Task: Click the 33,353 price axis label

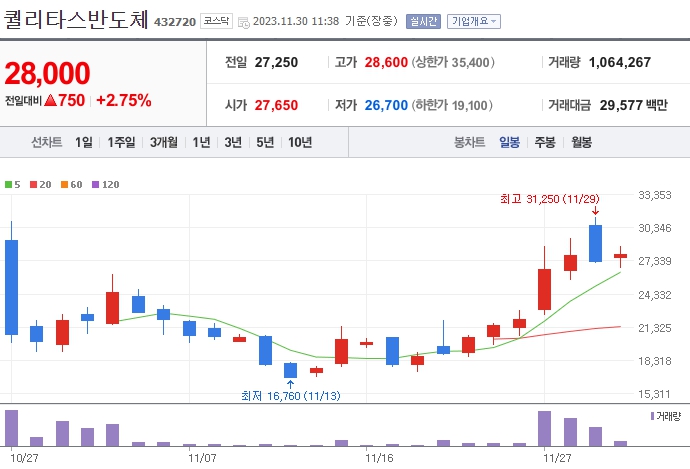Action: 655,195
